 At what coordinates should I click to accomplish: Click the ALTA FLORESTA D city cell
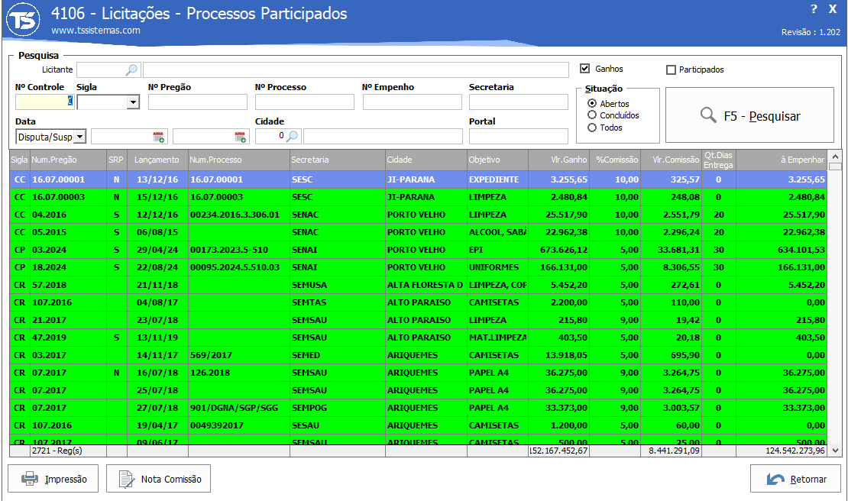(426, 285)
